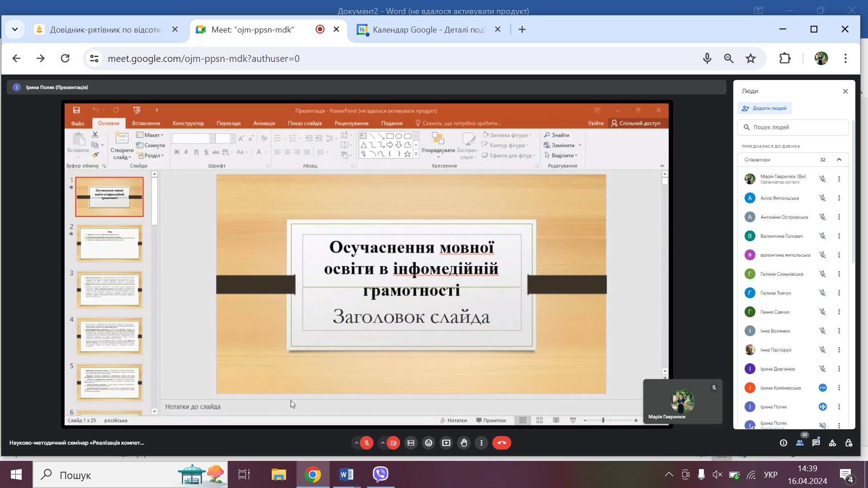Open meeting details info icon

pos(783,443)
